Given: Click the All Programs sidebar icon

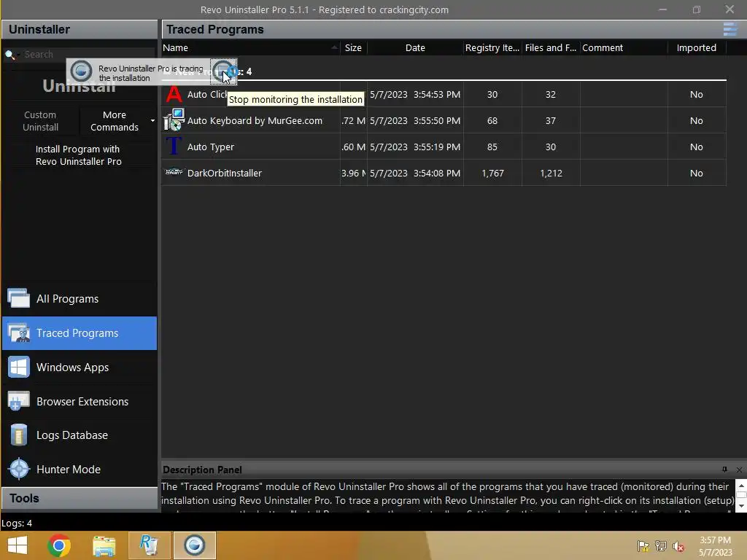Looking at the screenshot, I should coord(18,298).
